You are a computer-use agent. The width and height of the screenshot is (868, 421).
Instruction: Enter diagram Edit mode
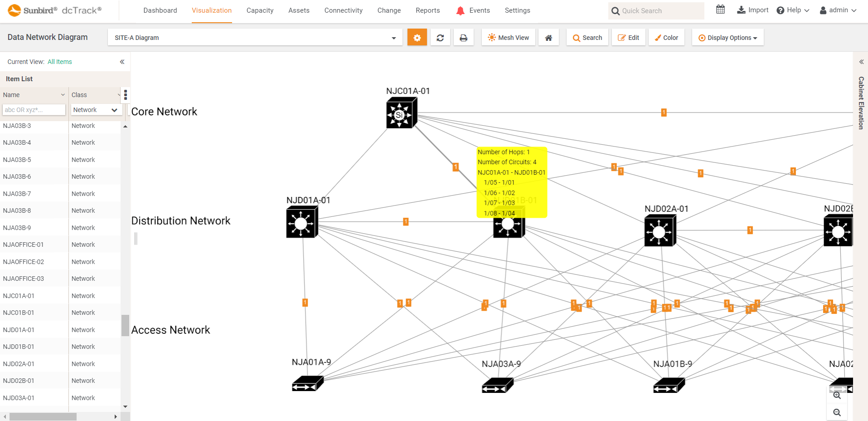click(x=628, y=37)
